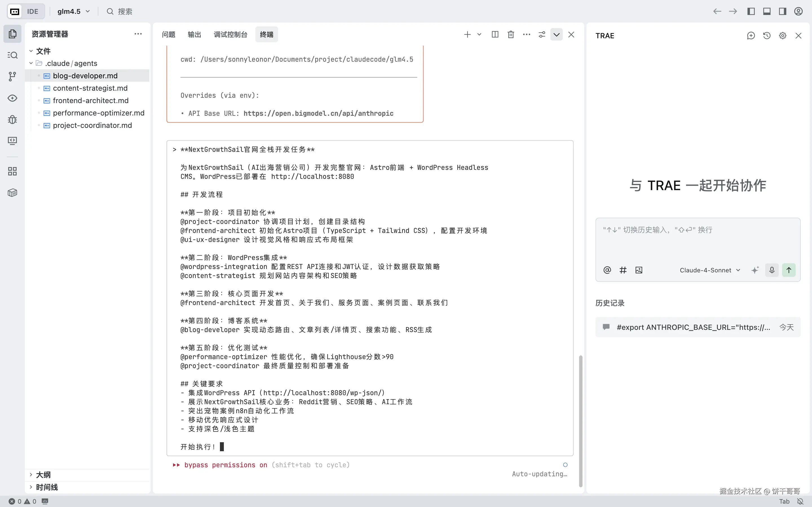Switch to the 调试控制台 tab

point(230,35)
